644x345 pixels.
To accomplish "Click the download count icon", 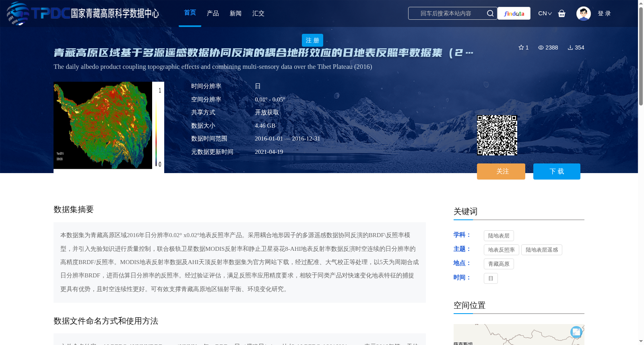I will [x=570, y=48].
